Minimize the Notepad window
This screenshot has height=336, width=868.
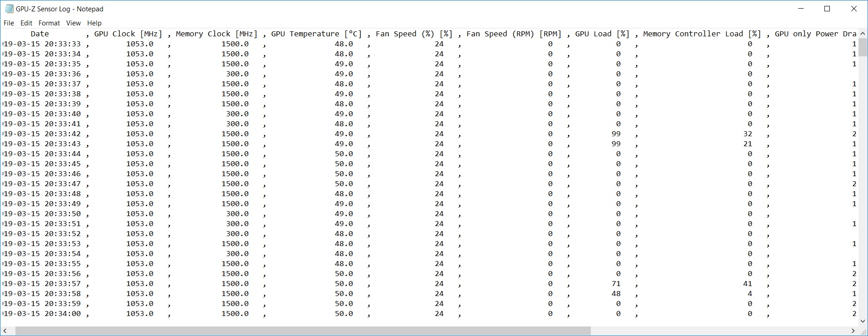pos(801,9)
